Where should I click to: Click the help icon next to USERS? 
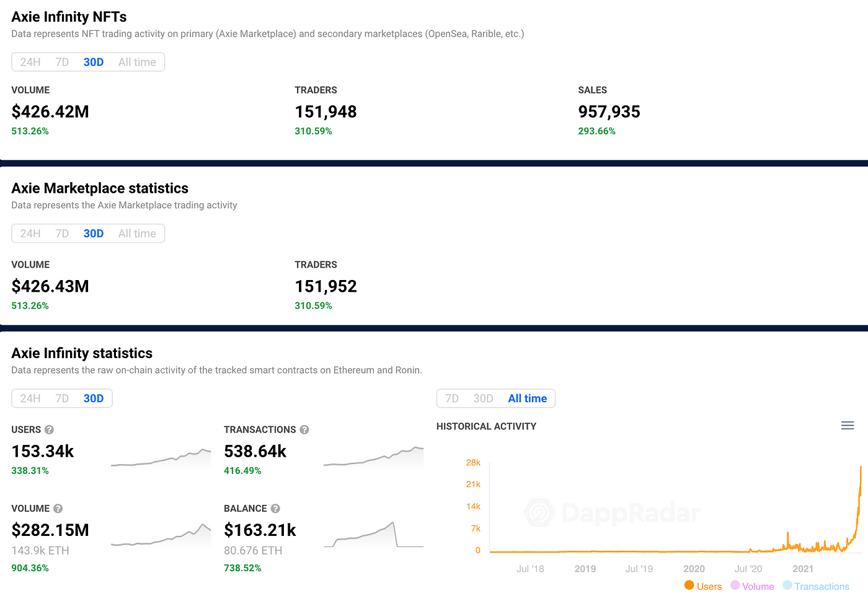49,429
